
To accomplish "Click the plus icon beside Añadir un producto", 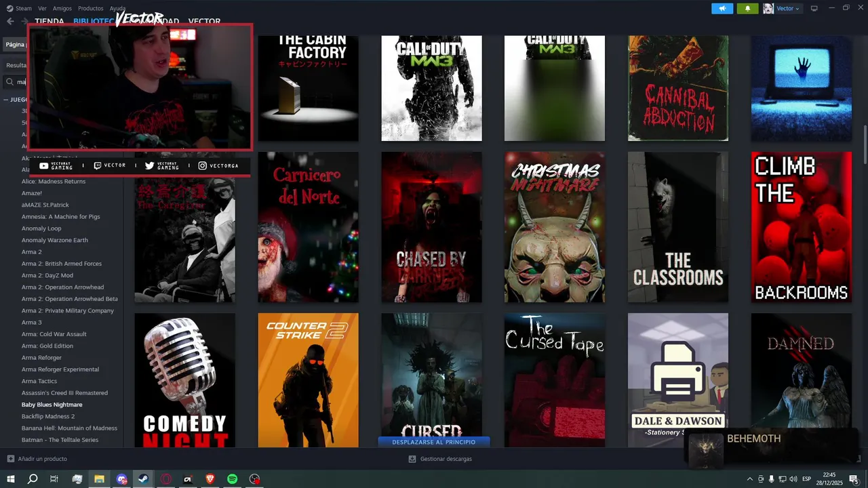I will [10, 459].
